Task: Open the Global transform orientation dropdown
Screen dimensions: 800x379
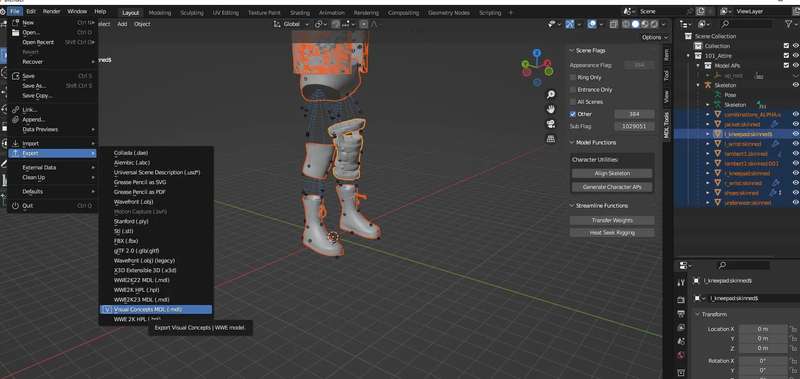Action: pyautogui.click(x=292, y=24)
